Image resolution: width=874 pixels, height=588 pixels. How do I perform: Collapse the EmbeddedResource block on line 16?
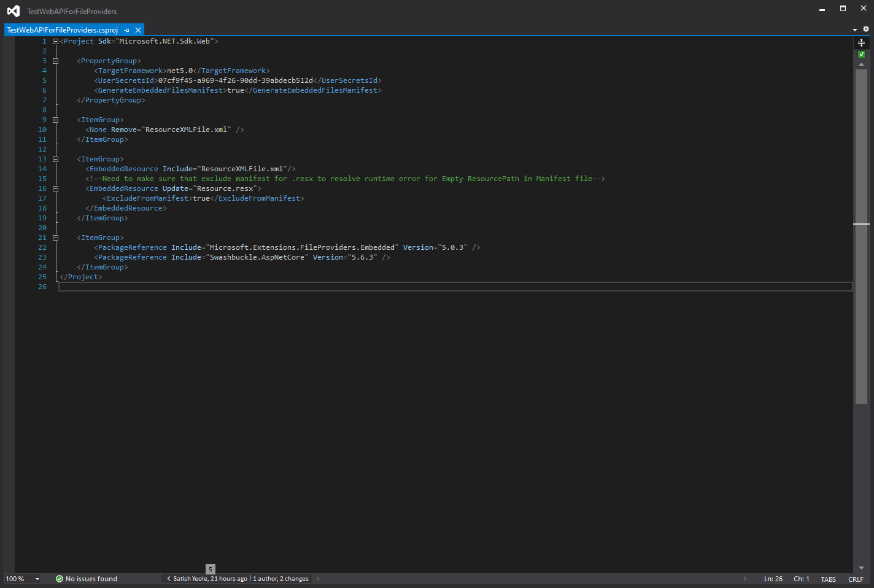point(55,188)
